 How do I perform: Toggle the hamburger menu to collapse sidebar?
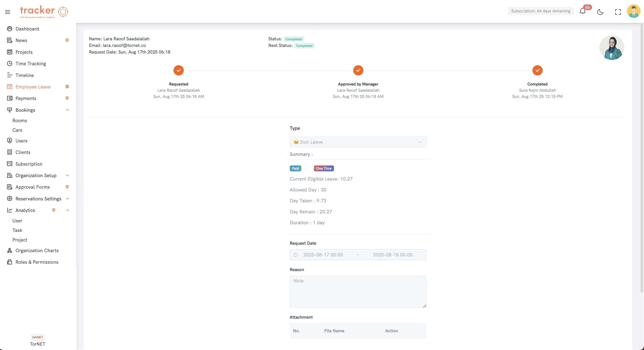coord(7,12)
